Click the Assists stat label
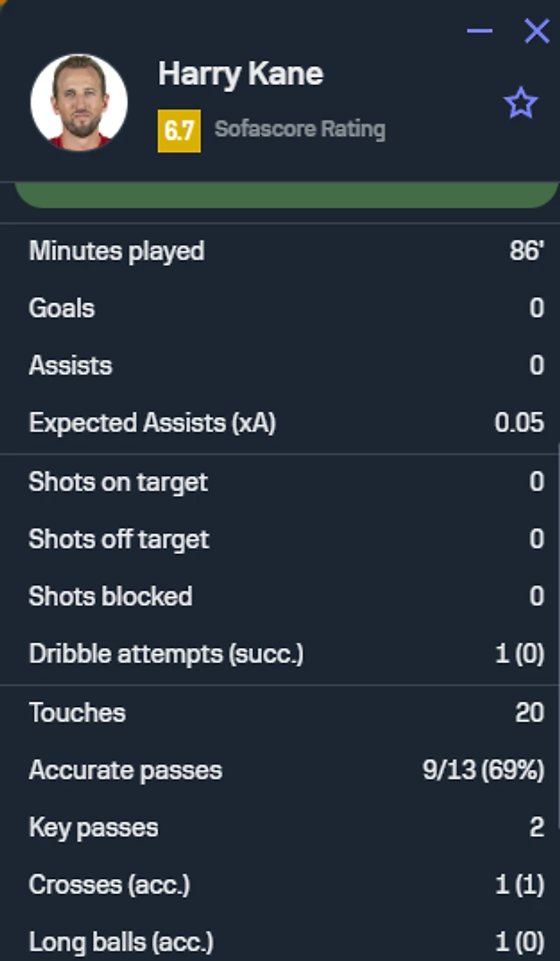 [x=71, y=365]
